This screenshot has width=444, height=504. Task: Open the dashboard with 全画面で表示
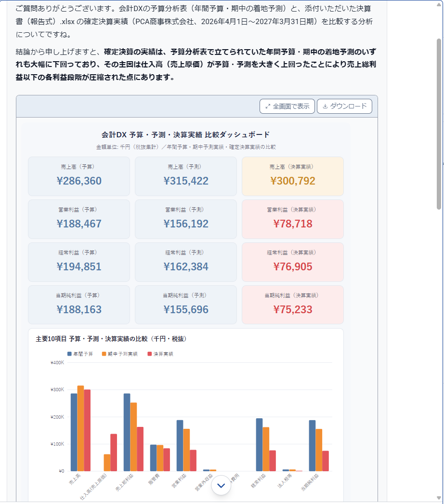coord(287,106)
